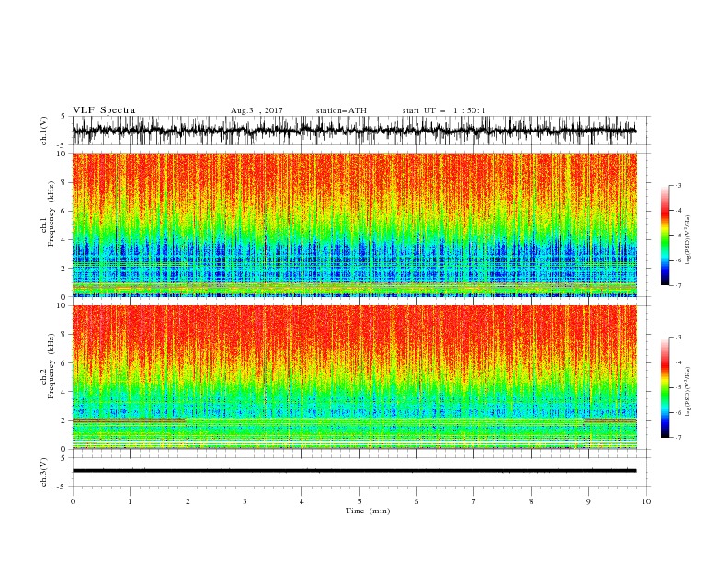Click time axis tick label "4"
728x563 pixels.
301,501
